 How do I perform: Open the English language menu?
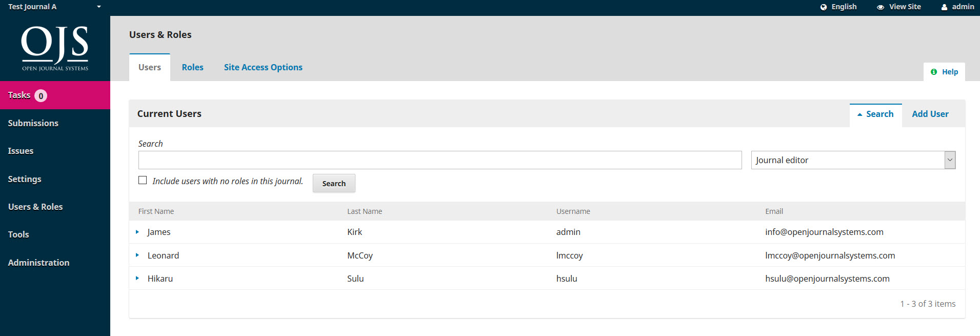(x=838, y=7)
